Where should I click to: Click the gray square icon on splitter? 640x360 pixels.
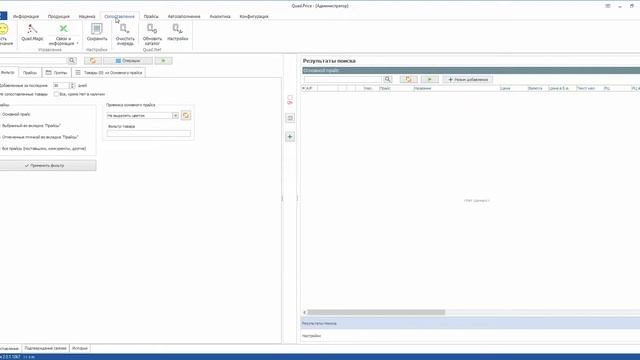coord(290,118)
